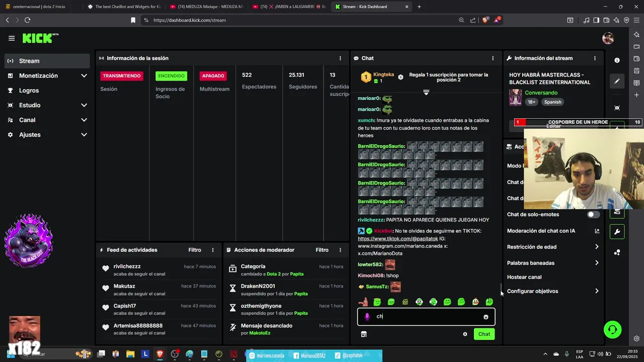Open the shop icon below the chat input
The image size is (644, 362).
tap(364, 334)
